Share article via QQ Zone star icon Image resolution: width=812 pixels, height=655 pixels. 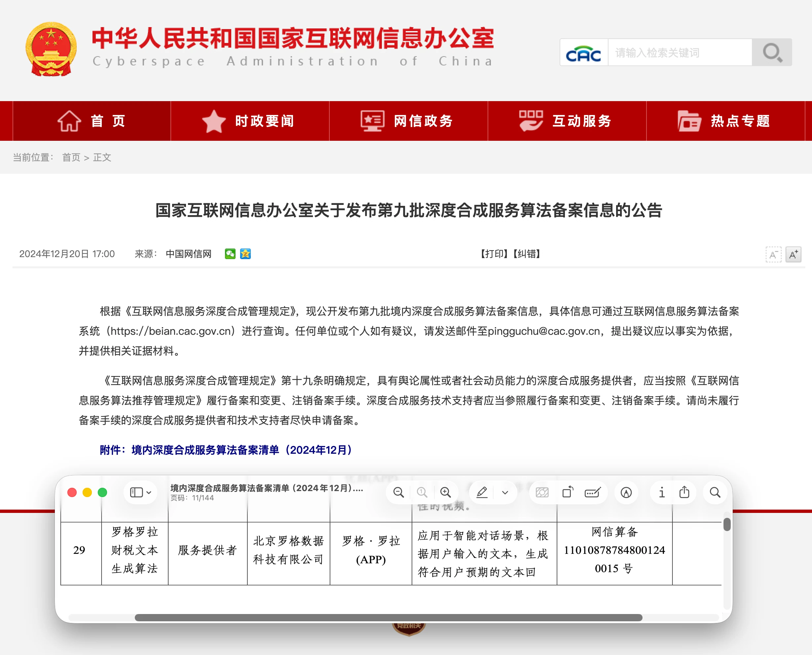click(x=245, y=254)
